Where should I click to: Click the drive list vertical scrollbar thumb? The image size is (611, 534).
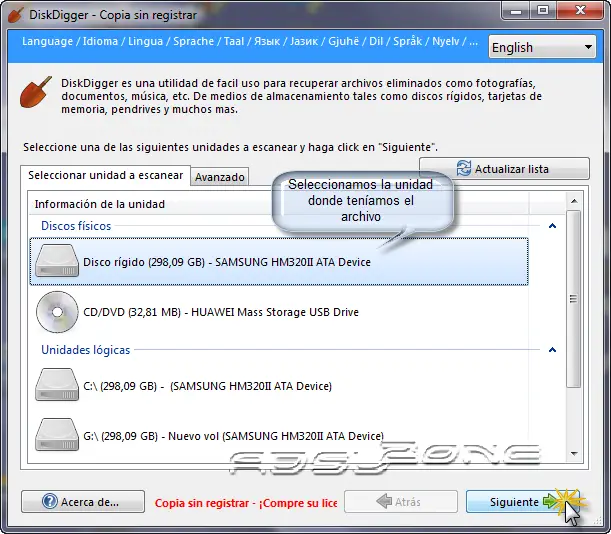coord(574,299)
